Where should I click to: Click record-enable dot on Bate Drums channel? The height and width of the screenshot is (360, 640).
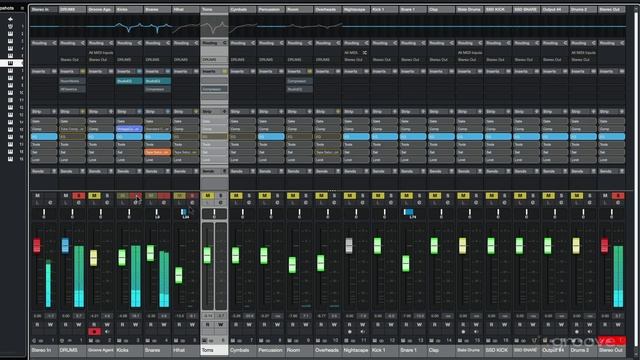(463, 332)
